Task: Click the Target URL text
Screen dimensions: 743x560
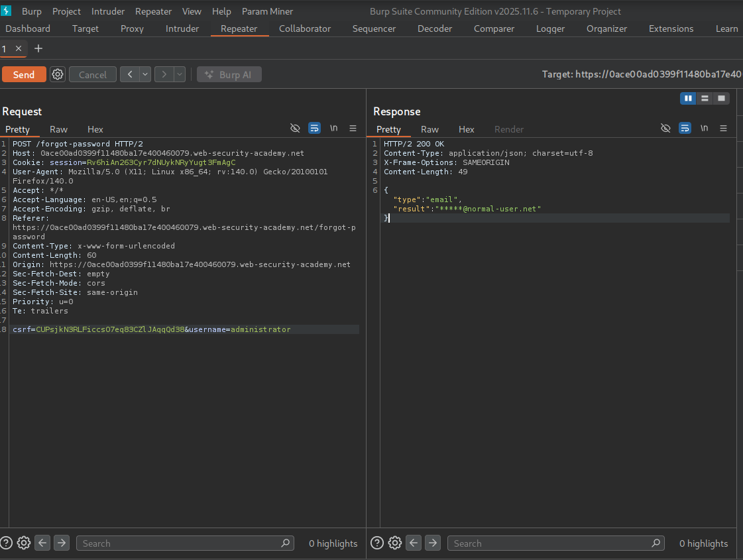Action: 642,74
